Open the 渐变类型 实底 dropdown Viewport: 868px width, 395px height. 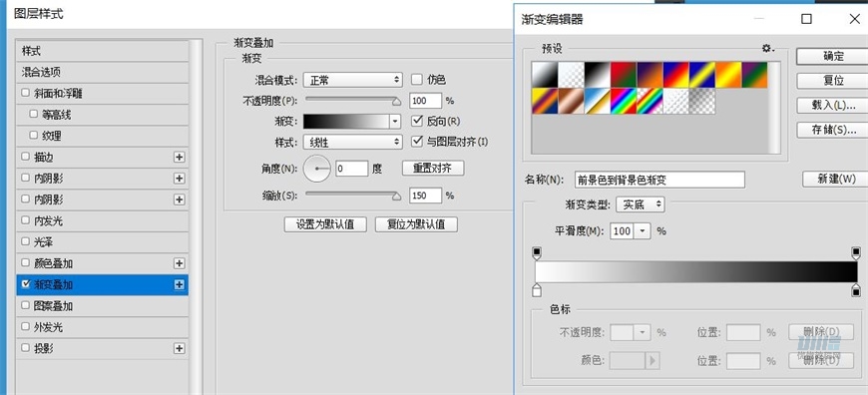(641, 204)
